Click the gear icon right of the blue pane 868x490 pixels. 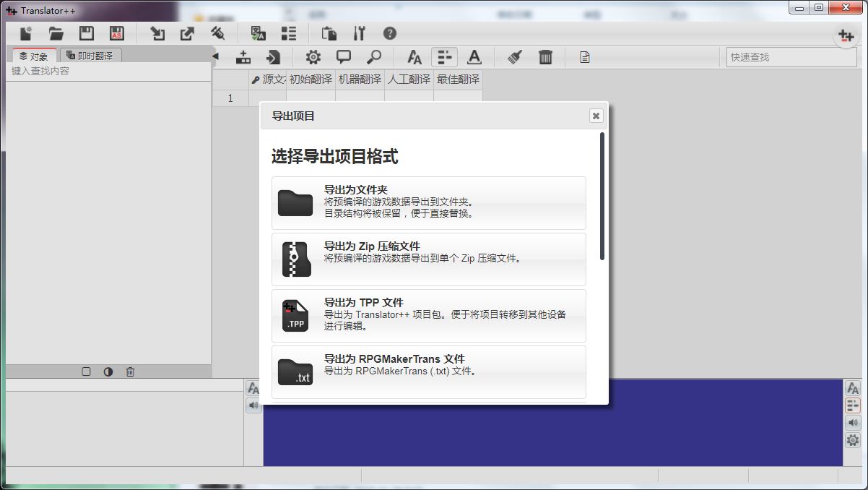point(853,440)
